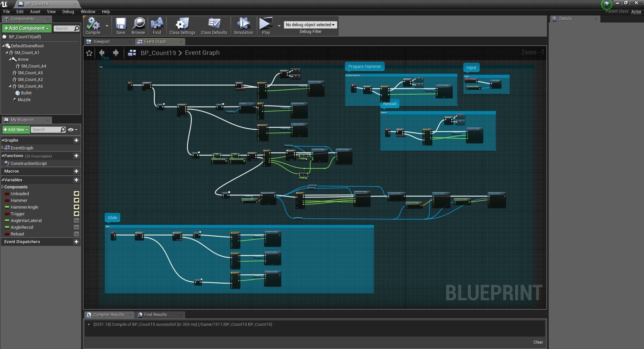Close the Event Graph tab

tap(181, 42)
